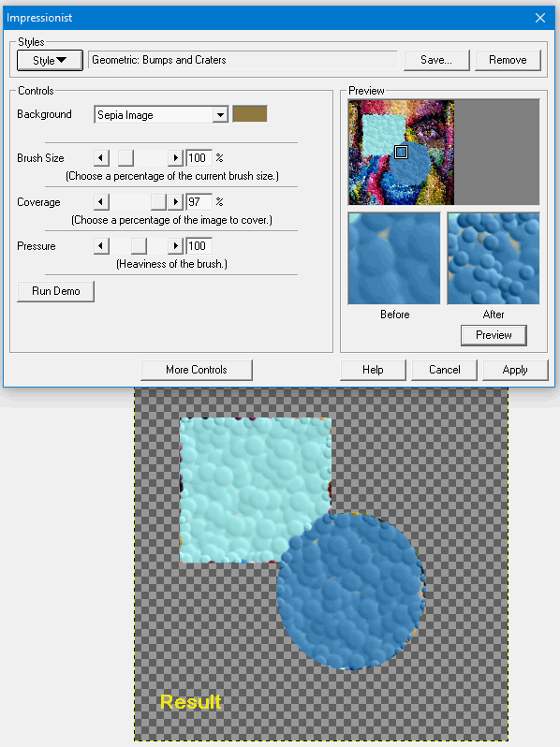Remove the selected style
560x747 pixels.
coord(508,60)
